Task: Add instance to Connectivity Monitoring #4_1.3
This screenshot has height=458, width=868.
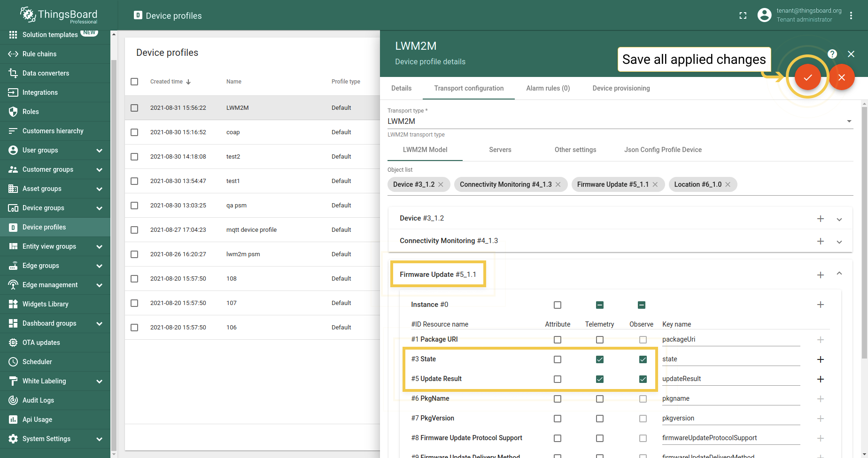Action: pyautogui.click(x=820, y=241)
